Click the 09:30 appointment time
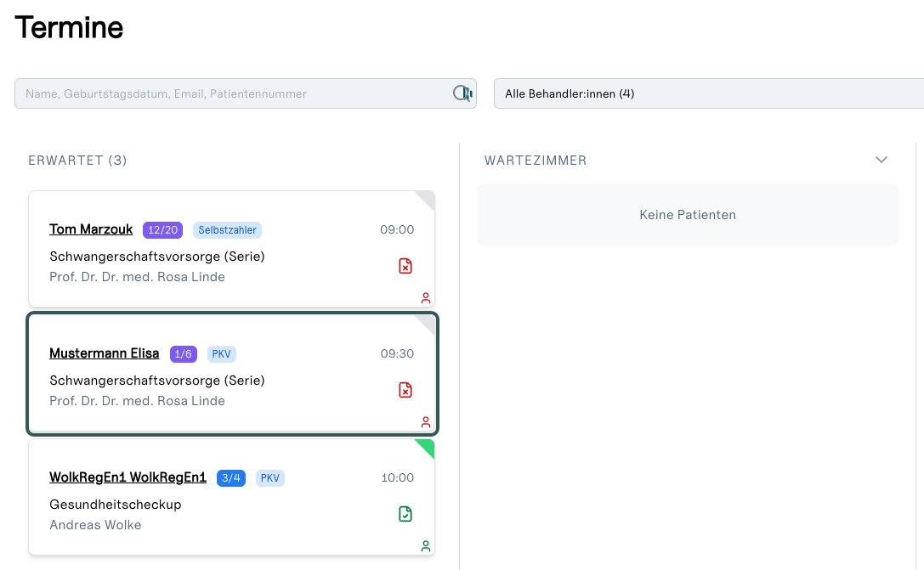Viewport: 924px width, 570px height. point(397,354)
